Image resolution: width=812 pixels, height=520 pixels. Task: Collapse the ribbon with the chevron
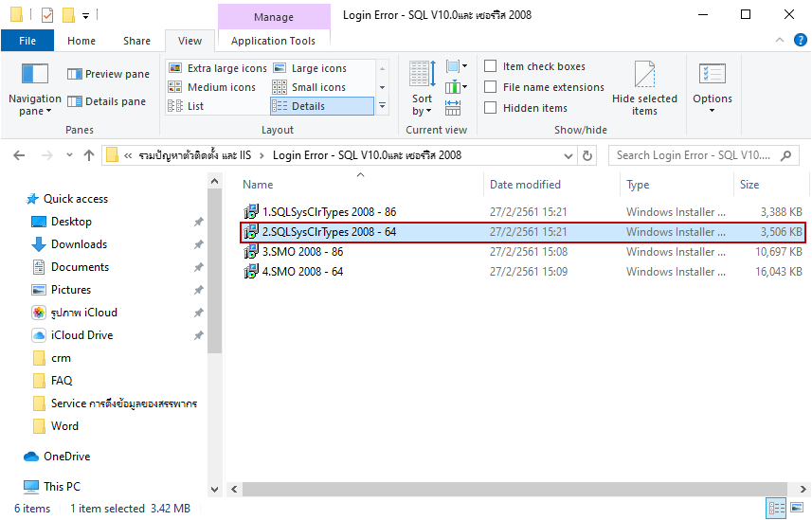(x=780, y=40)
